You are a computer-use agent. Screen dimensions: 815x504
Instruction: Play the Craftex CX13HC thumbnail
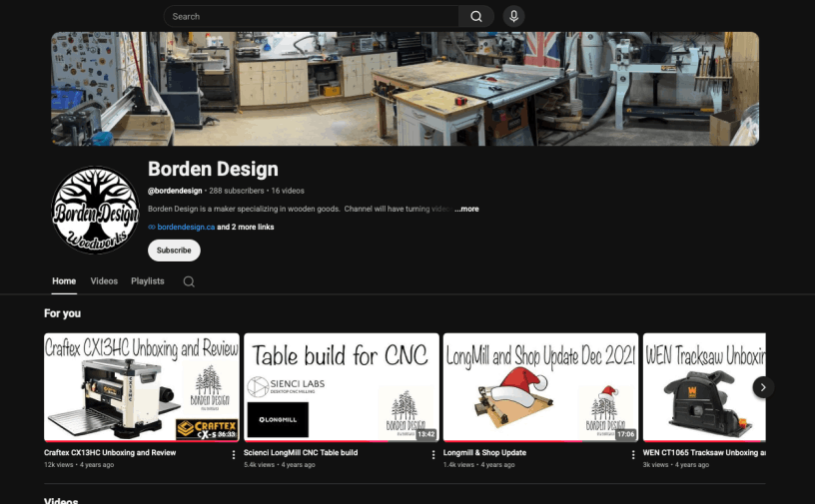coord(142,387)
